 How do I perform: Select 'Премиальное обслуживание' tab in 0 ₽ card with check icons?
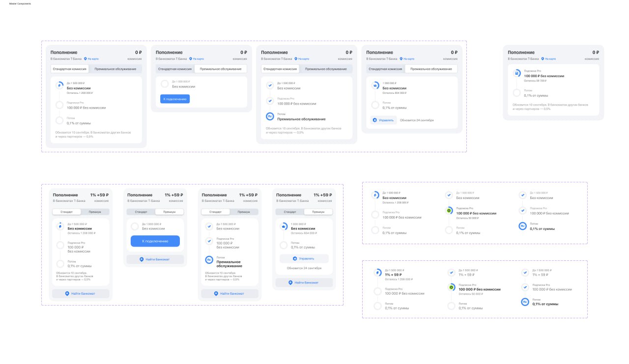coord(326,69)
